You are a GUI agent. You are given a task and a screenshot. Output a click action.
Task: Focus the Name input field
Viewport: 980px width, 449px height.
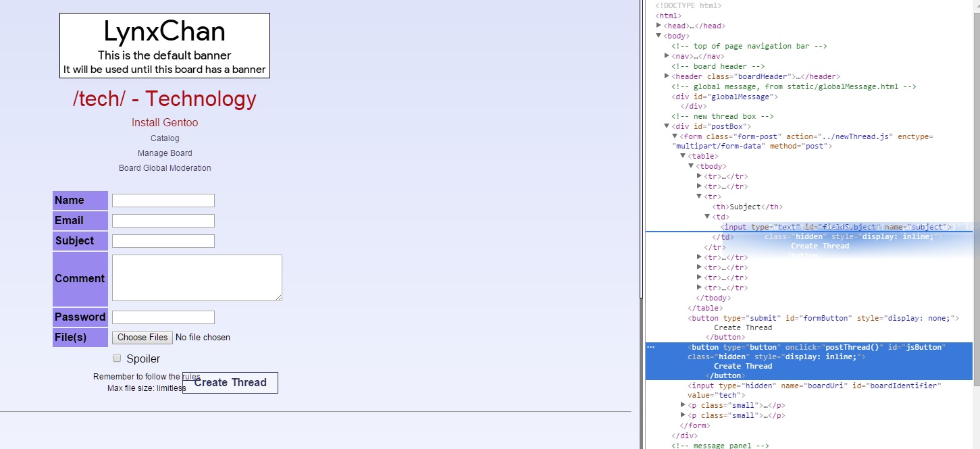163,201
